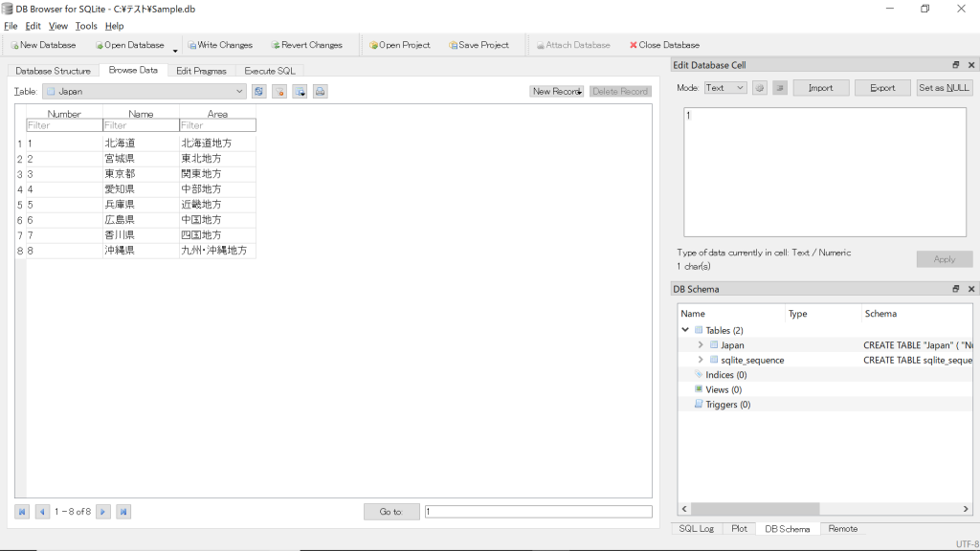Open the Help menu
Screen dimensions: 980x551
click(115, 26)
